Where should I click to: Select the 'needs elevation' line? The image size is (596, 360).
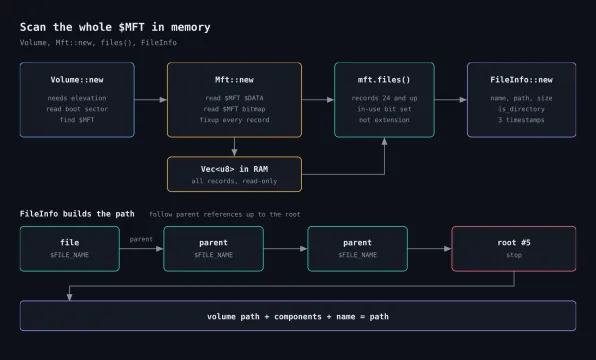pos(77,98)
